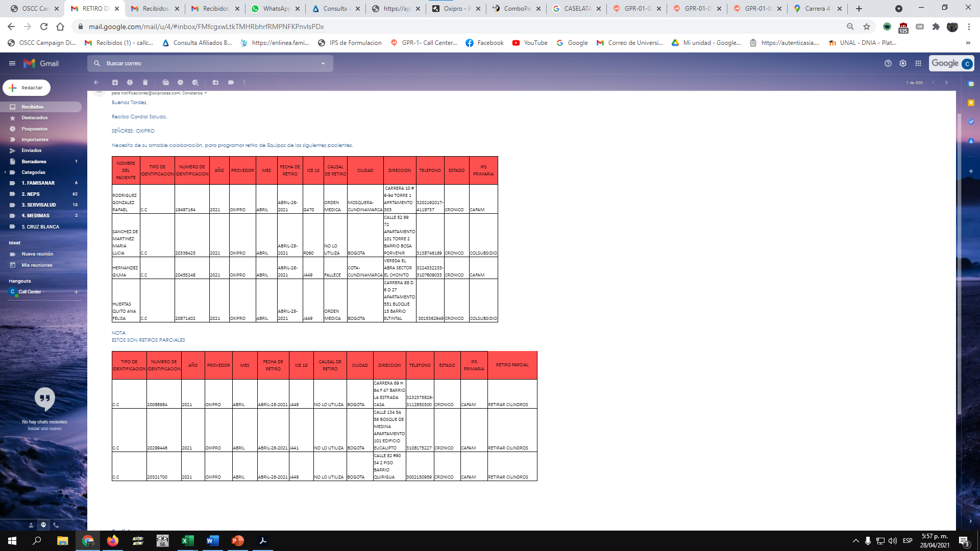Hide side panel with bottom-right chevron
This screenshot has width=980, height=551.
click(970, 521)
